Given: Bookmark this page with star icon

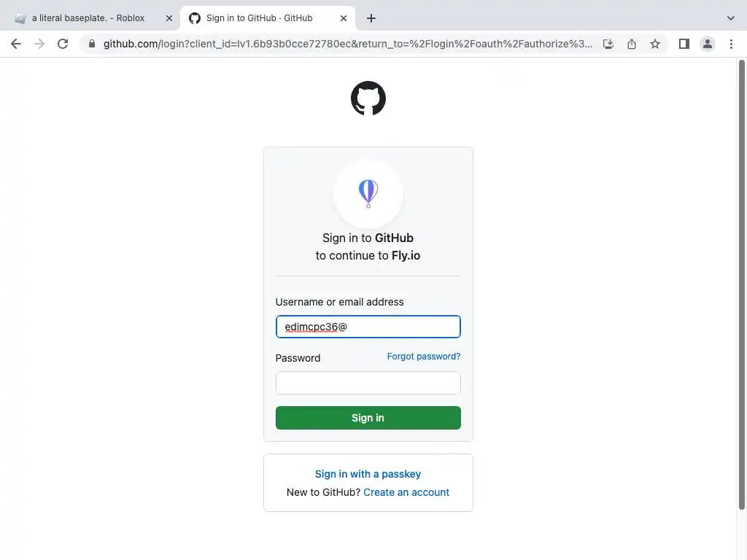Looking at the screenshot, I should (x=655, y=44).
